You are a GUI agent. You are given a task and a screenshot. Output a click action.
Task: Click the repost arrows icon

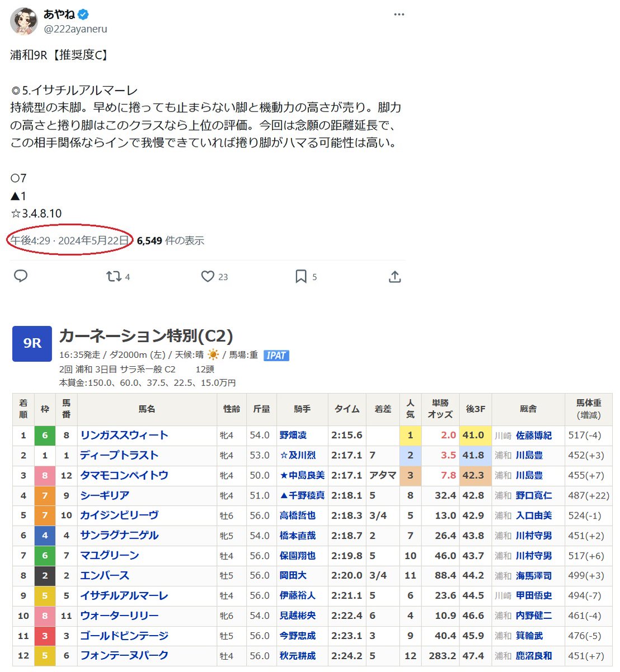pos(114,276)
